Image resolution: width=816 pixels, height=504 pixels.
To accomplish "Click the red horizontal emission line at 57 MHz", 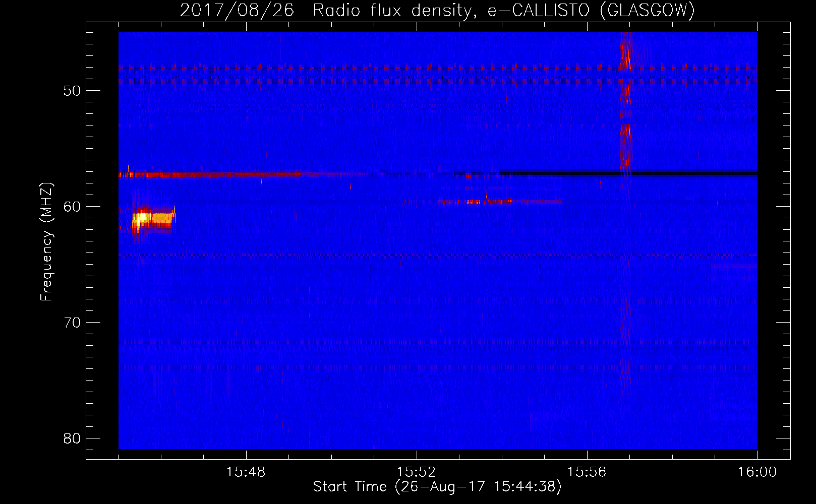I will (x=211, y=175).
